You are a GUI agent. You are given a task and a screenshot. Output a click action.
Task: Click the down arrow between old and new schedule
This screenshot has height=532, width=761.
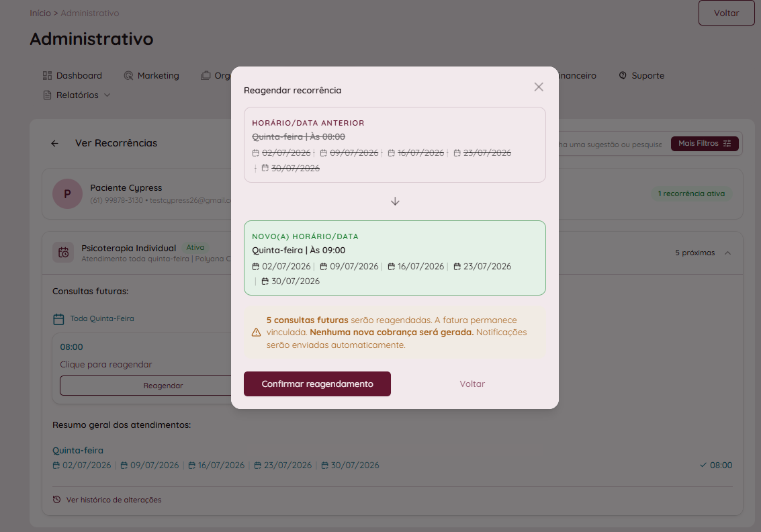395,201
